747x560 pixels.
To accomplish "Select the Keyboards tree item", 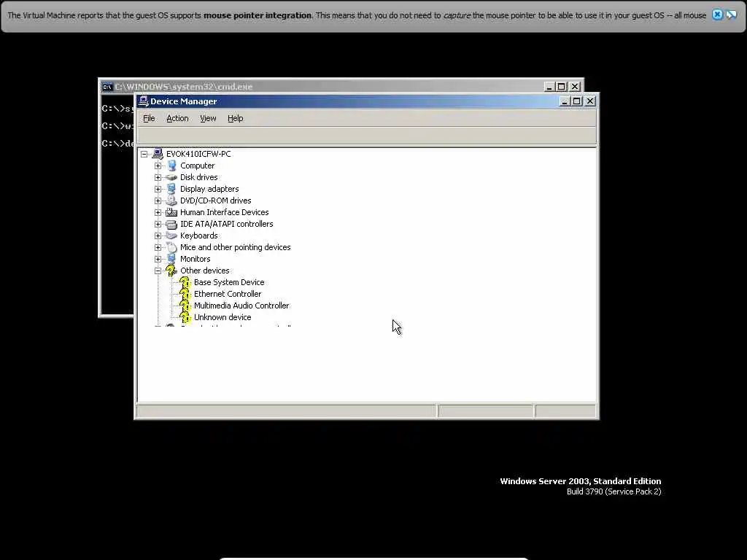I will (198, 236).
